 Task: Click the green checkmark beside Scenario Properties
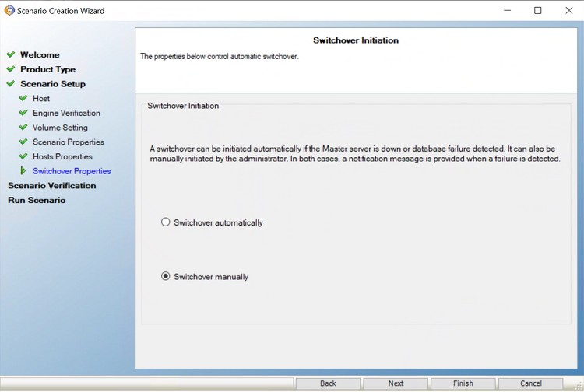(23, 142)
